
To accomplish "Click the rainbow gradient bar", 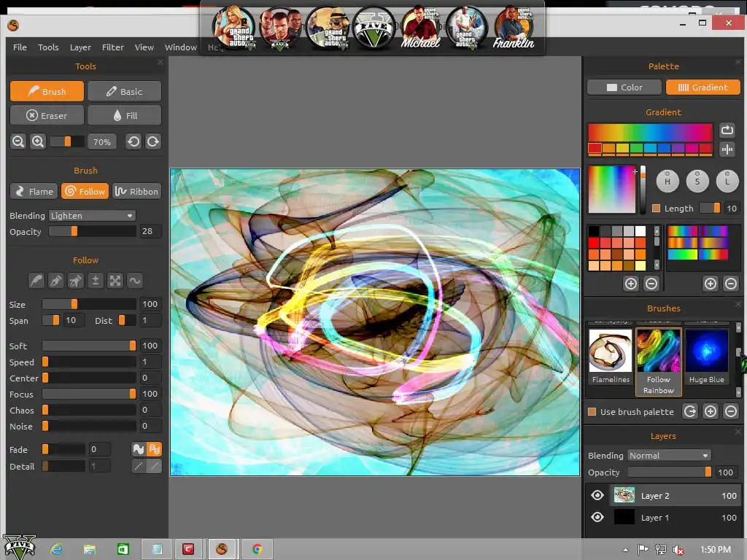I will pos(650,132).
